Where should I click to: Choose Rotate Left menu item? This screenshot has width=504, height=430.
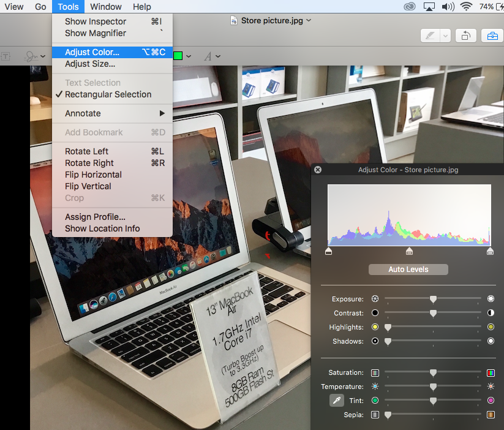pyautogui.click(x=112, y=151)
